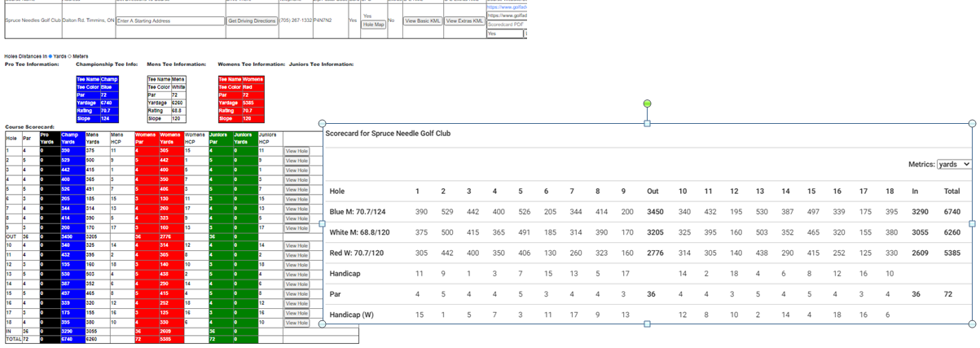Image resolution: width=980 pixels, height=348 pixels.
Task: Click View Hole button for hole 18
Action: pos(297,322)
